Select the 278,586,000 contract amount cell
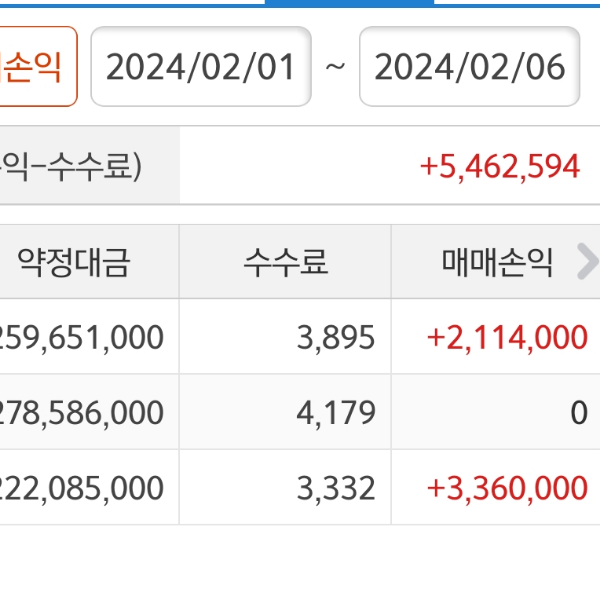 [83, 412]
